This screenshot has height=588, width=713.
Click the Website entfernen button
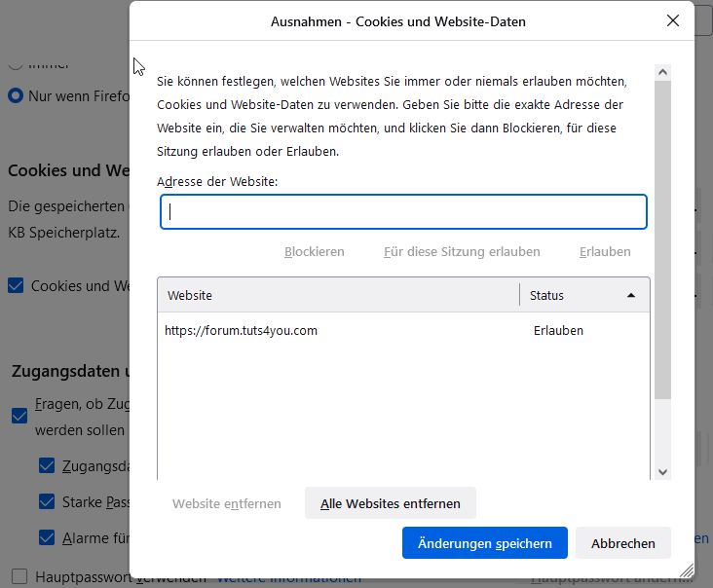click(x=227, y=503)
